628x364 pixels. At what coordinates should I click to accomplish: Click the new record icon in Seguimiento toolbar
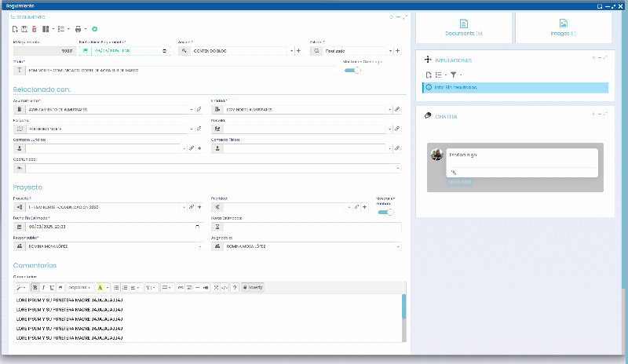pyautogui.click(x=15, y=29)
